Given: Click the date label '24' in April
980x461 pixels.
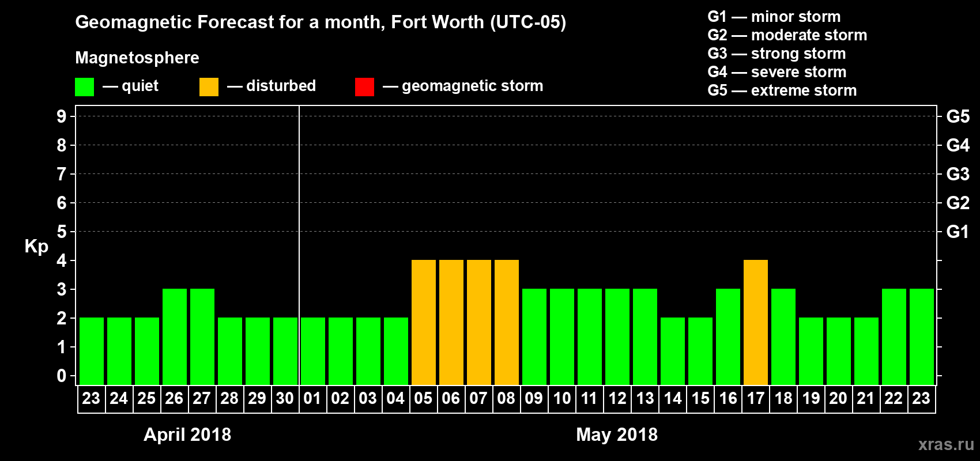Looking at the screenshot, I should (x=119, y=398).
